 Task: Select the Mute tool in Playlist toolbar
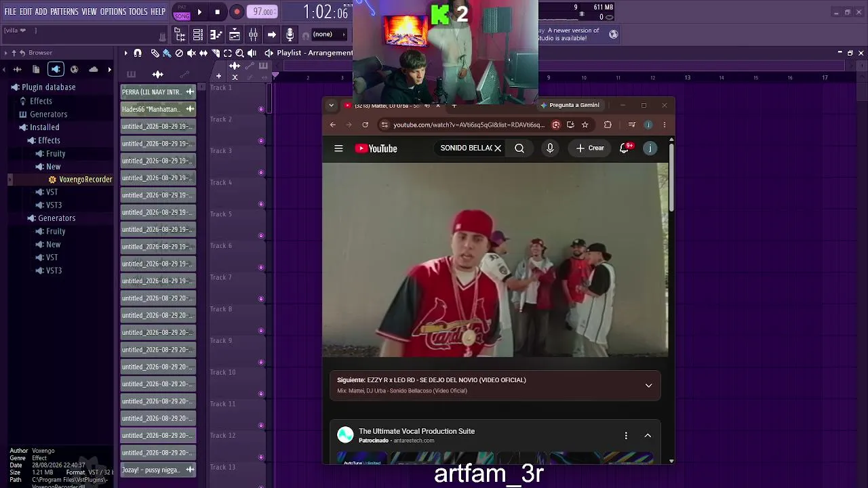(x=191, y=53)
